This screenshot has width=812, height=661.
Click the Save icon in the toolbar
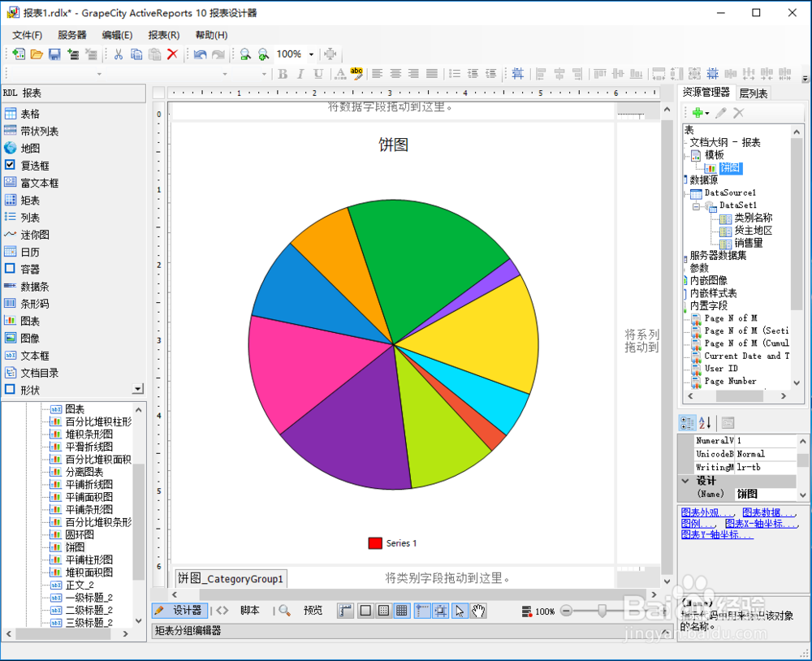pyautogui.click(x=53, y=54)
